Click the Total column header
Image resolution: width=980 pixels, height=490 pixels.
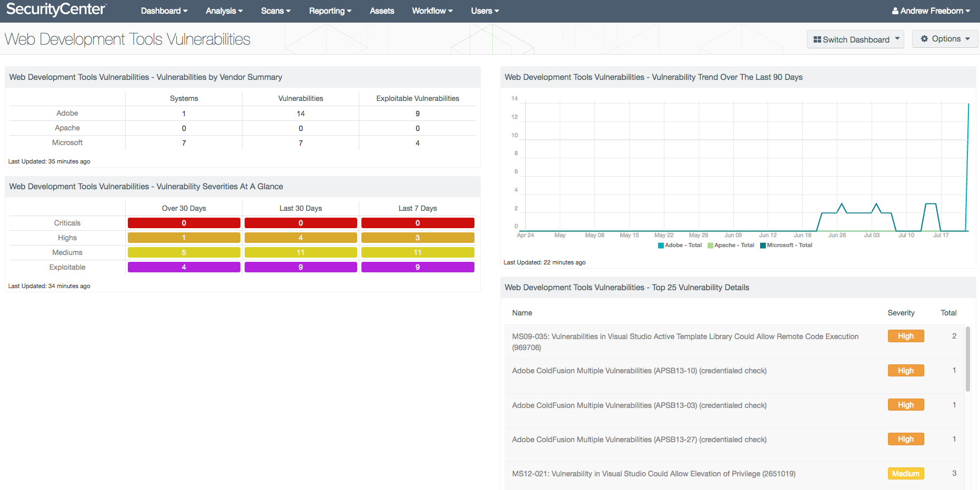tap(948, 313)
